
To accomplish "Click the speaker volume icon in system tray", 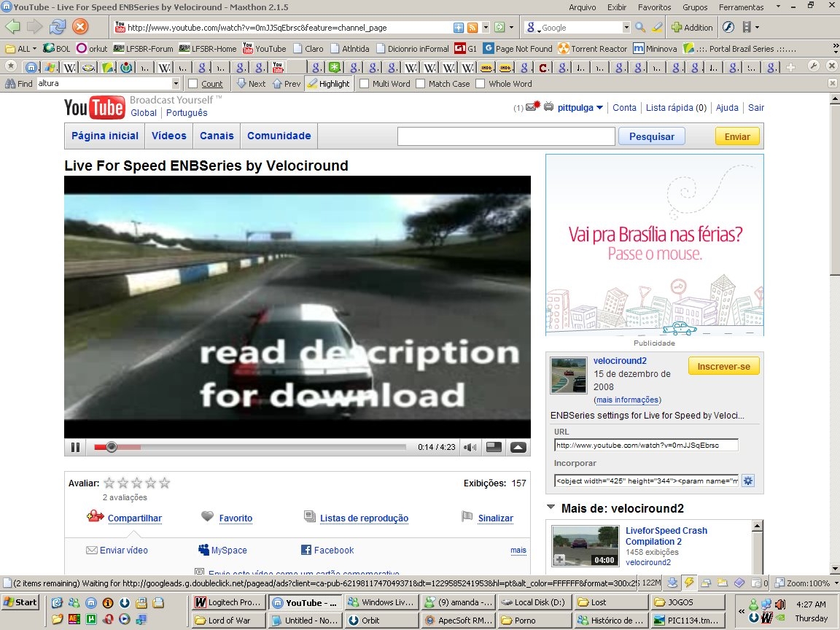I will [x=780, y=604].
